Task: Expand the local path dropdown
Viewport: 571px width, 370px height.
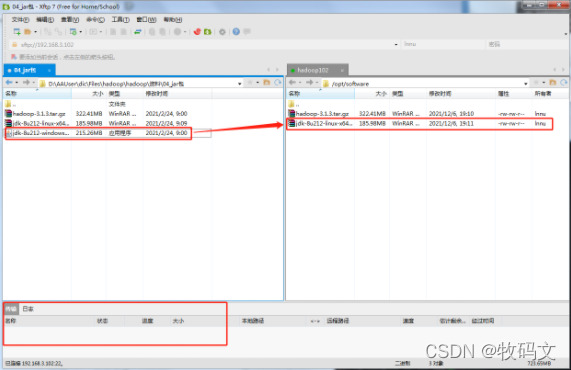Action: coord(240,83)
